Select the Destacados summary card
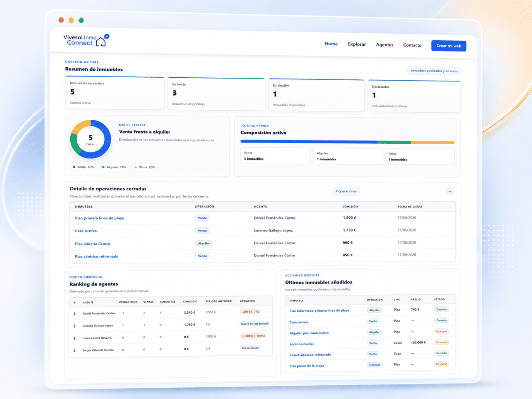Screen dimensions: 532x399 tap(414, 96)
